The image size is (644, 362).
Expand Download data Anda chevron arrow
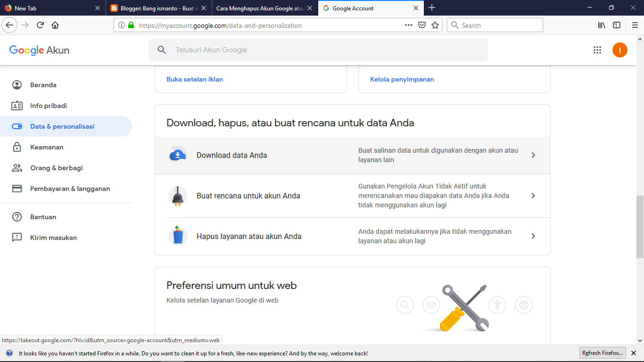click(x=533, y=155)
